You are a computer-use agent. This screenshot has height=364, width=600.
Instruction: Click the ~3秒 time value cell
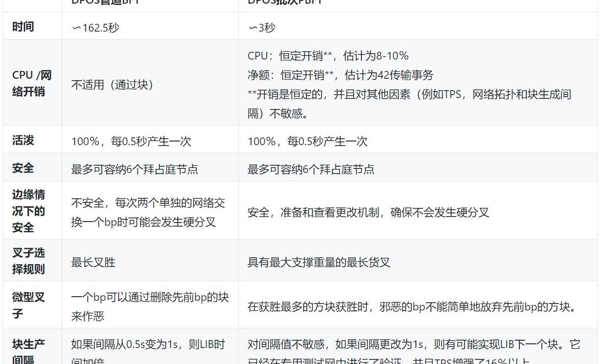tap(262, 27)
